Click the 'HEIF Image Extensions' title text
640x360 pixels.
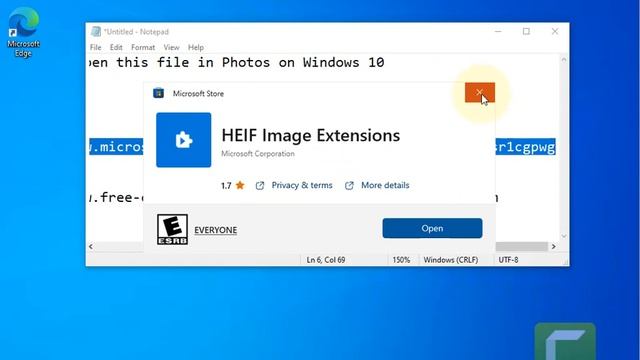click(311, 136)
